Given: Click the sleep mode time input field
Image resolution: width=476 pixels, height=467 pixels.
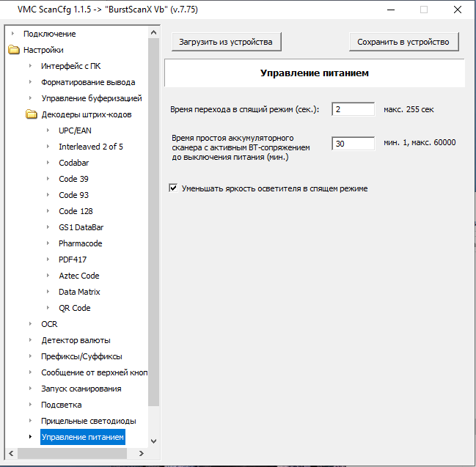Looking at the screenshot, I should tap(353, 109).
